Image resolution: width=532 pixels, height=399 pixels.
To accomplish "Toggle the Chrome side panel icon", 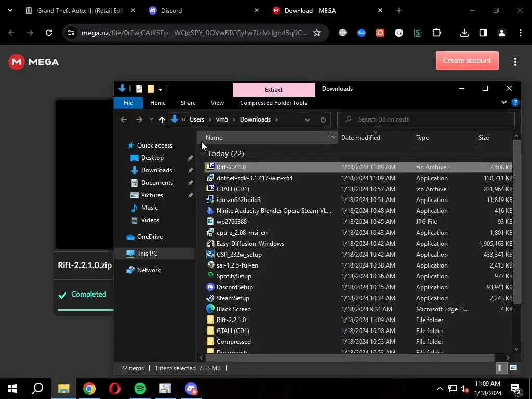I will point(483,33).
